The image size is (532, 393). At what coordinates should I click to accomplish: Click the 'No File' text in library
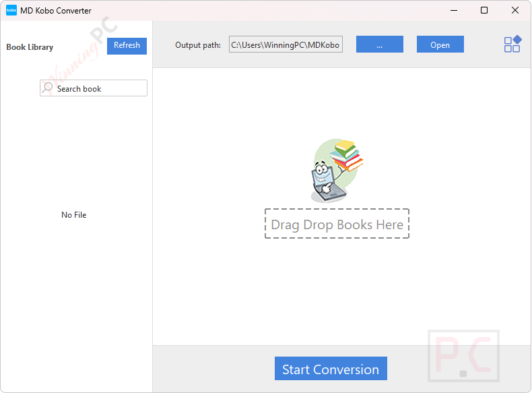point(74,215)
